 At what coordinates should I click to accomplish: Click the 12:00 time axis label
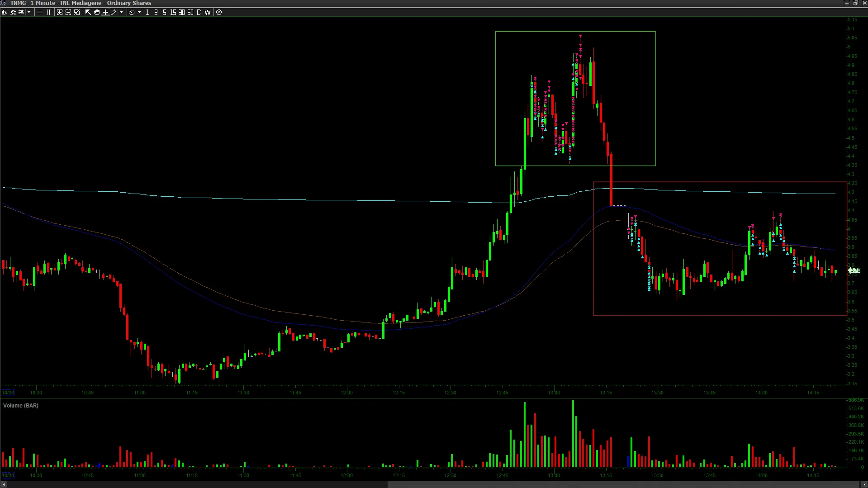(x=347, y=393)
